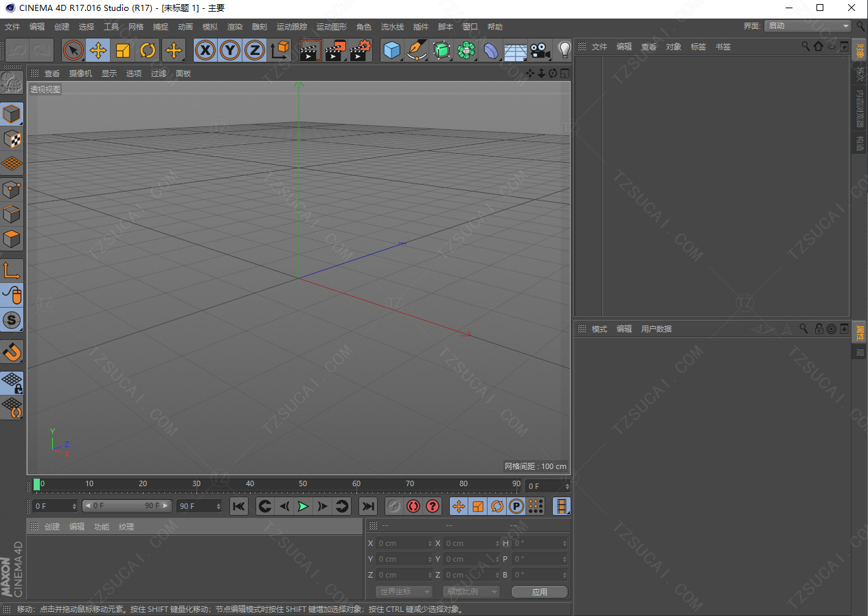
Task: Render the active view with the clapperboard icon
Action: coord(310,50)
